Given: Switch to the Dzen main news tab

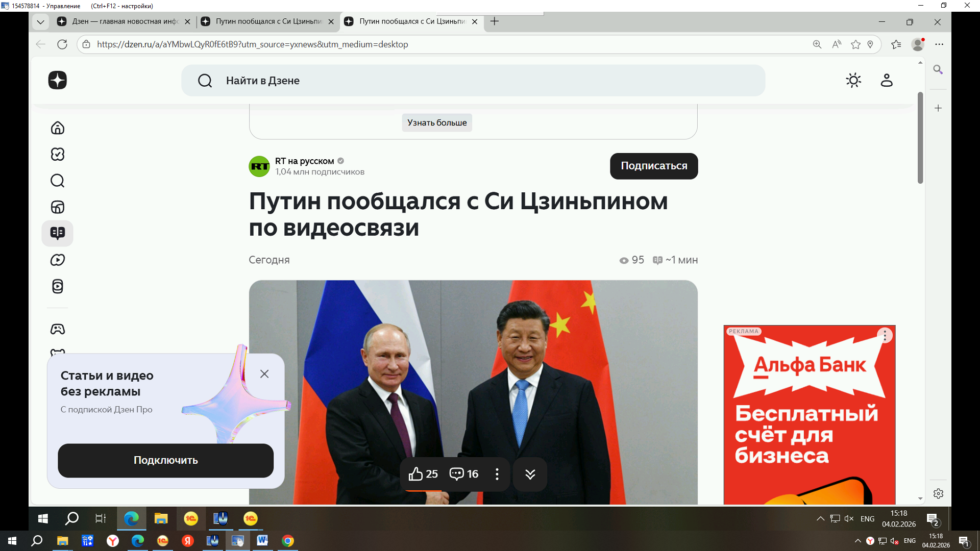Looking at the screenshot, I should [122, 21].
